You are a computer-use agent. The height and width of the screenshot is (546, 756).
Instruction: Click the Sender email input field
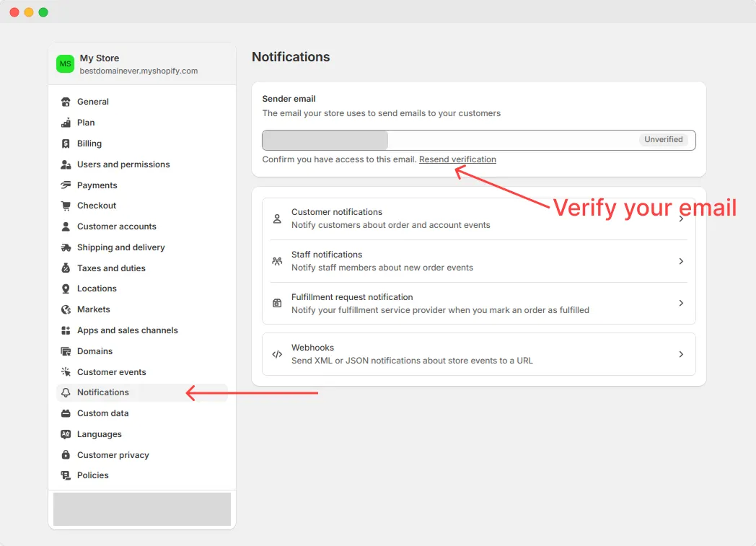click(505, 140)
